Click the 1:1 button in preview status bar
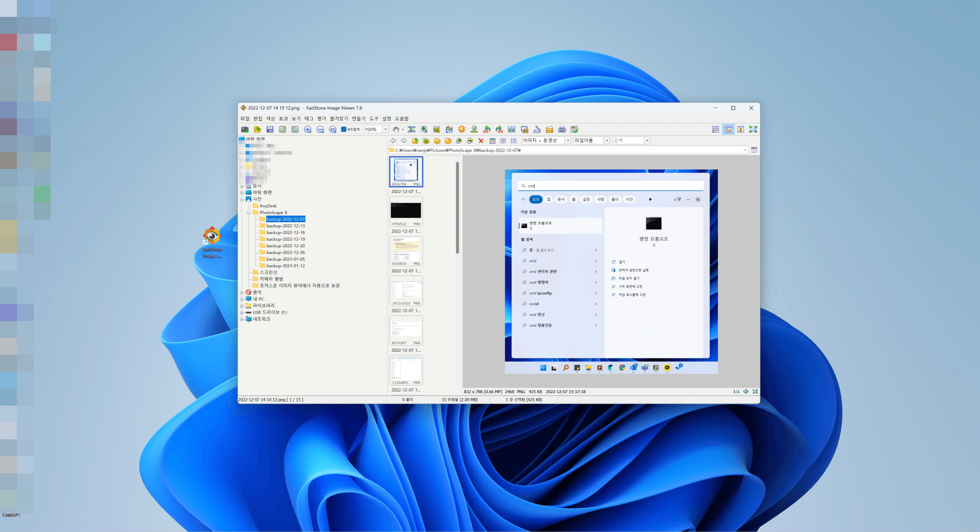Screen dimensions: 980x532 click(x=736, y=392)
